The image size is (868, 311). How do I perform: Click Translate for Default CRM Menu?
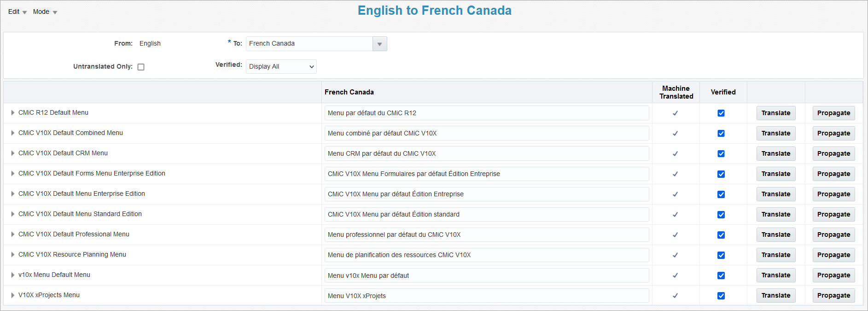tap(776, 153)
